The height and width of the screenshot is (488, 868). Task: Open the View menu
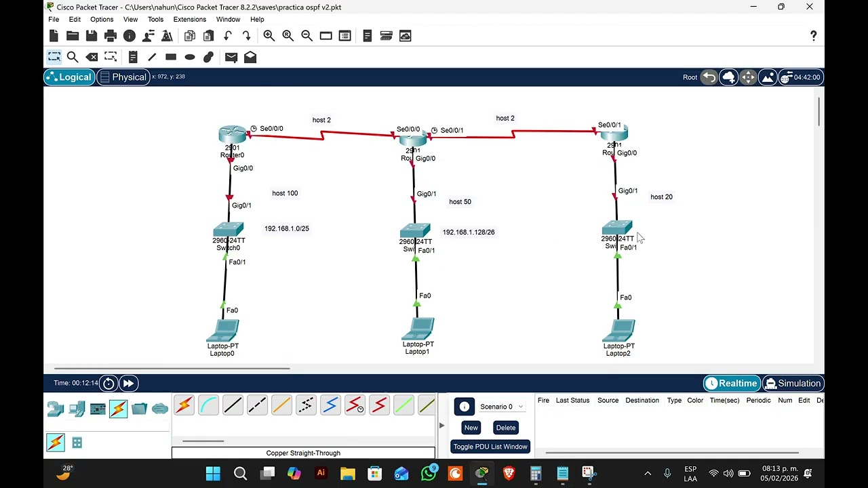click(130, 20)
